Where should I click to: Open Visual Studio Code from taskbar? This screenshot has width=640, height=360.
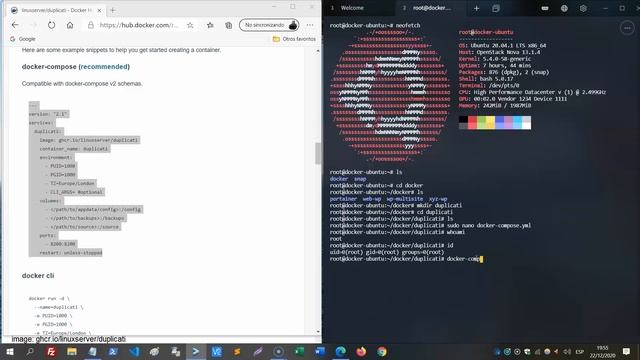coord(134,351)
